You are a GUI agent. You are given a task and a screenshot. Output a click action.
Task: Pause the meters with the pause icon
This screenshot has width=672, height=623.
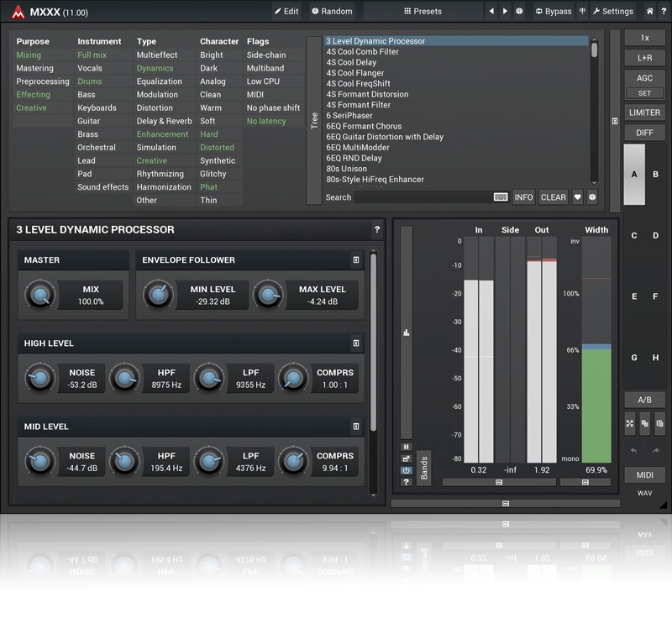coord(407,448)
